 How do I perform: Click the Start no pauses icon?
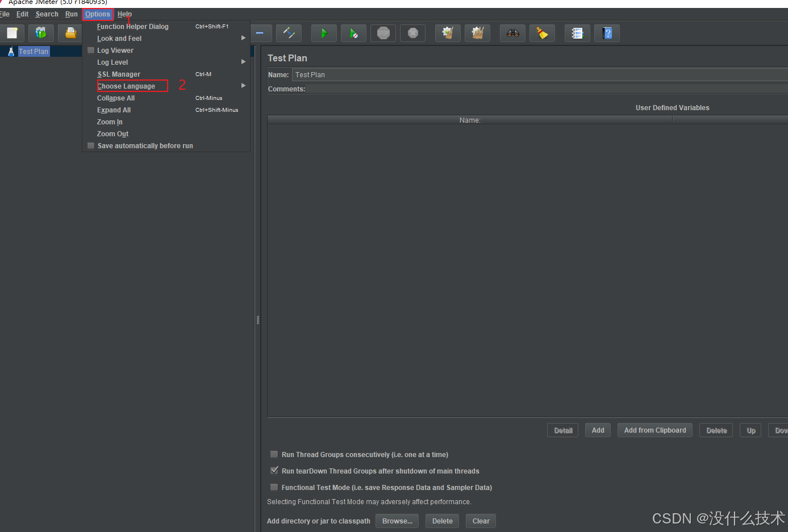353,33
